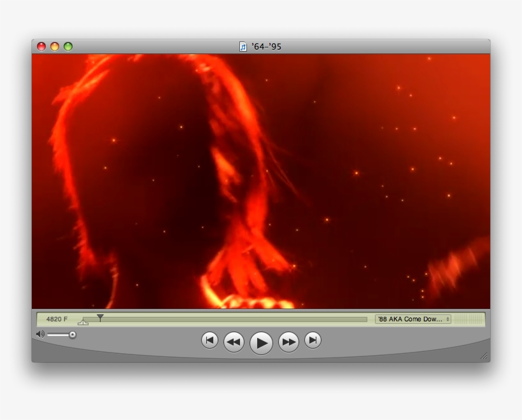Mute audio with the speaker icon
The height and width of the screenshot is (420, 522).
click(40, 334)
